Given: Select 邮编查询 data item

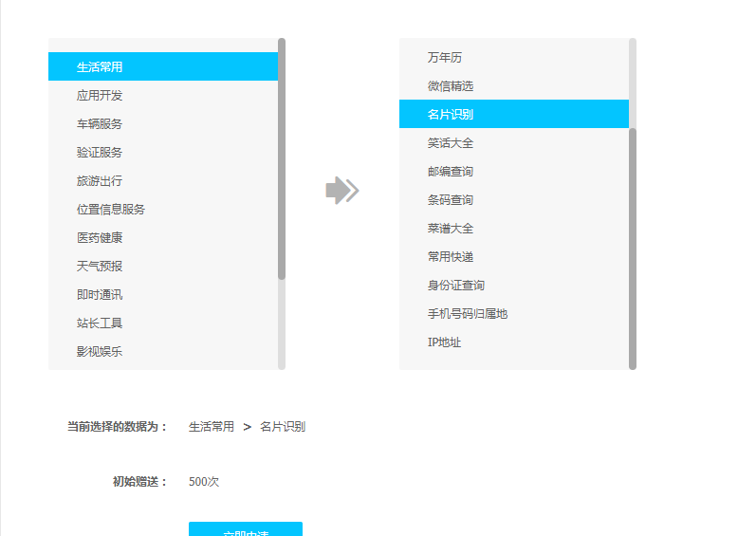Looking at the screenshot, I should tap(451, 172).
